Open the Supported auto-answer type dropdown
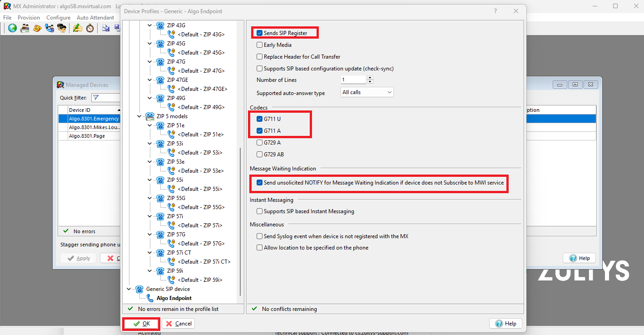Screen dimensions: 644x335 pyautogui.click(x=367, y=92)
